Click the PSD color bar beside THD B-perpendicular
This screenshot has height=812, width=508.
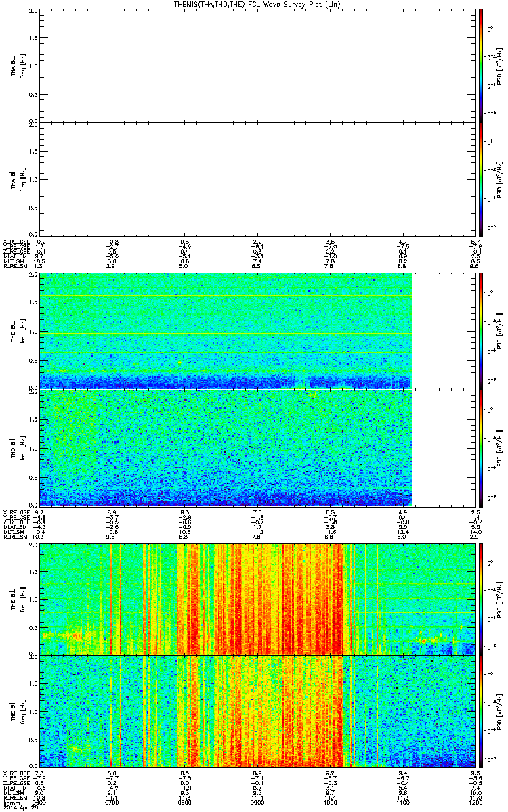pos(481,331)
